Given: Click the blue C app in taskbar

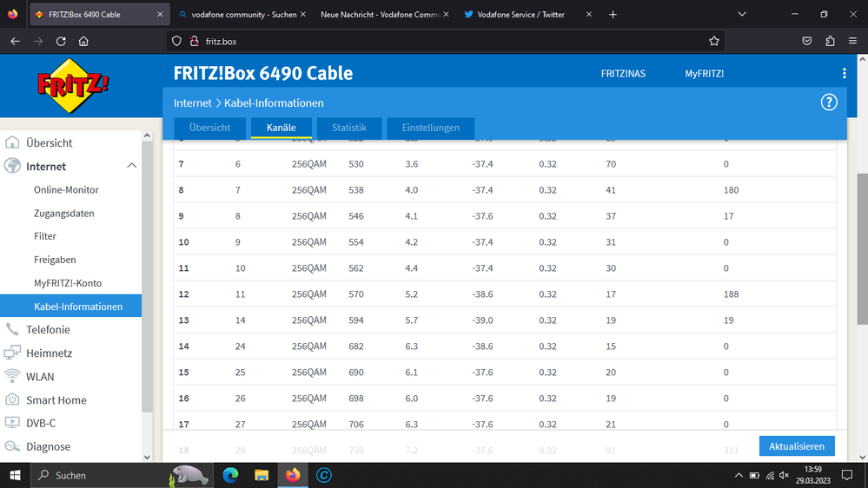Looking at the screenshot, I should tap(324, 475).
